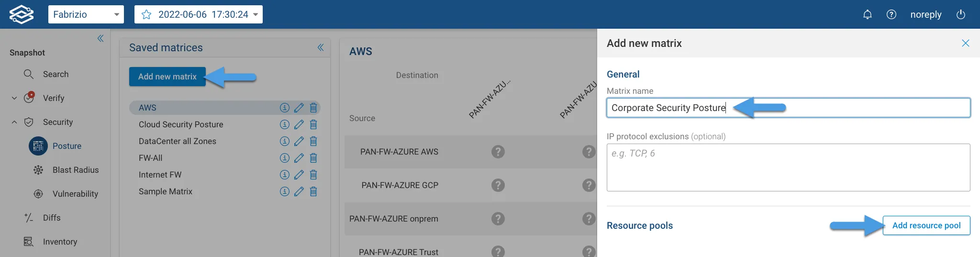Click first question mark in PAN-FW-AZURE onprem row
This screenshot has height=257, width=980.
498,219
